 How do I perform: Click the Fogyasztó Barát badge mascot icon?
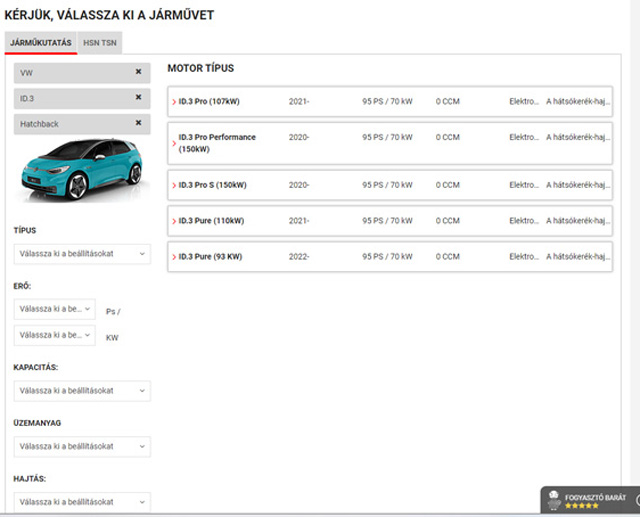(x=553, y=500)
